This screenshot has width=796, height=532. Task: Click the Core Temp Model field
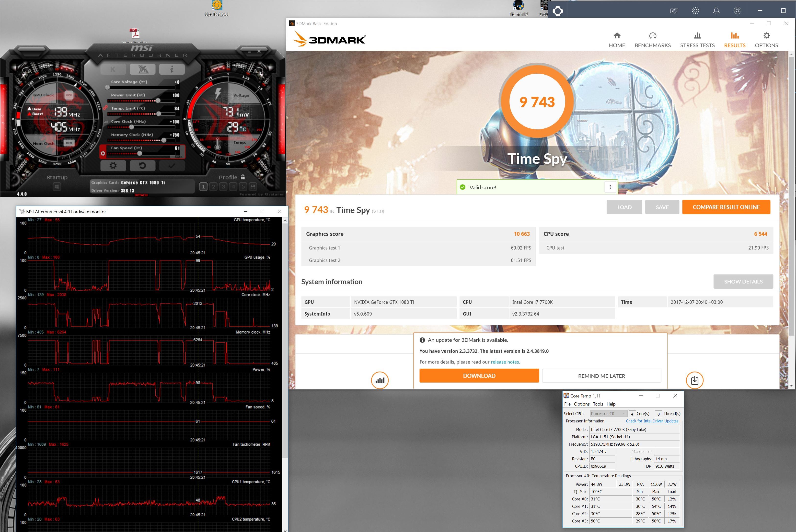click(634, 430)
